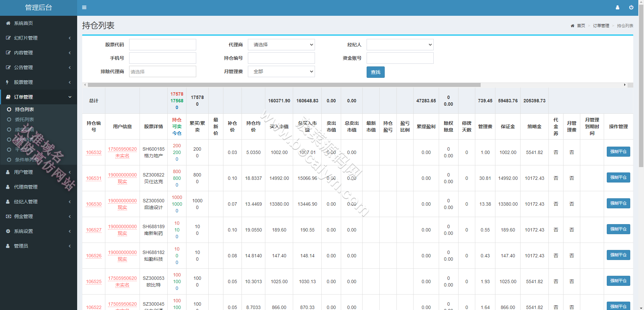Open position number link 106526
644x310 pixels.
click(x=94, y=256)
